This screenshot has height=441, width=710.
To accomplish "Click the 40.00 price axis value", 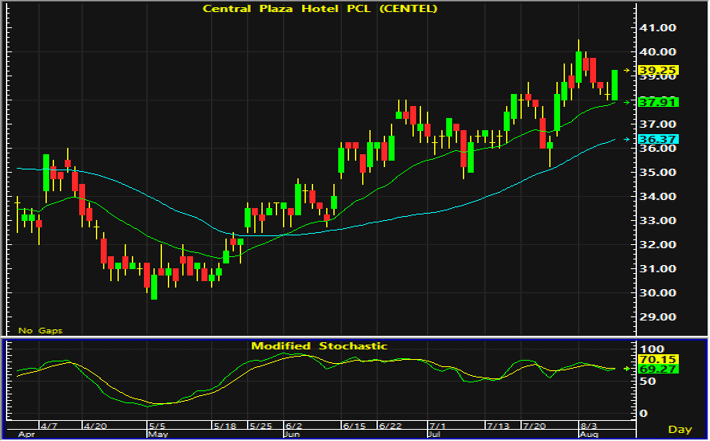I will point(657,52).
